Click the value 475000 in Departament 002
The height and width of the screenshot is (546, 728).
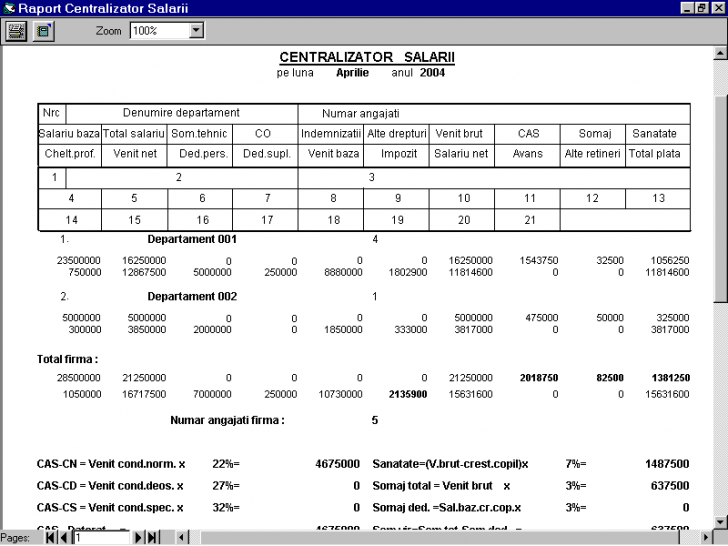(x=541, y=318)
